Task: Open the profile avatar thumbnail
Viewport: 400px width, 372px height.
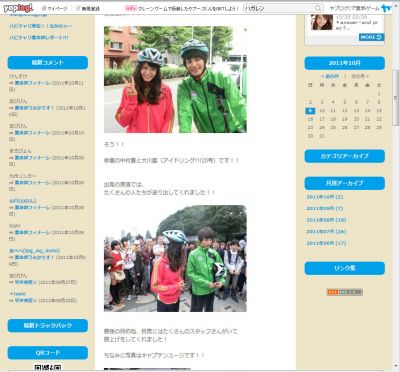Action: pos(322,22)
